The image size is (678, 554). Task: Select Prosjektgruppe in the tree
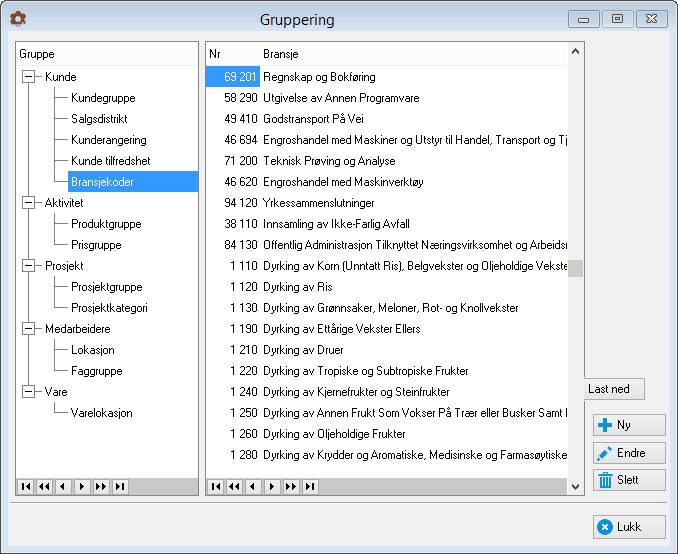[106, 287]
